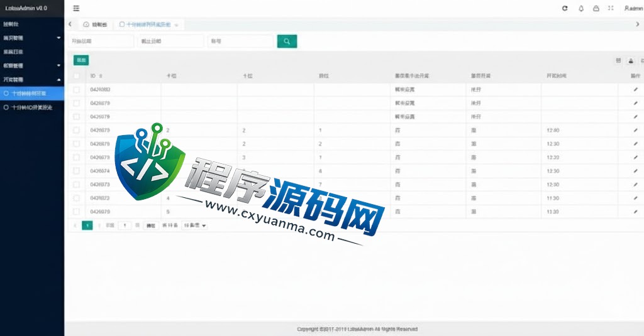The width and height of the screenshot is (644, 336).
Task: Toggle the sidebar with the hamburger icon
Action: click(x=76, y=8)
